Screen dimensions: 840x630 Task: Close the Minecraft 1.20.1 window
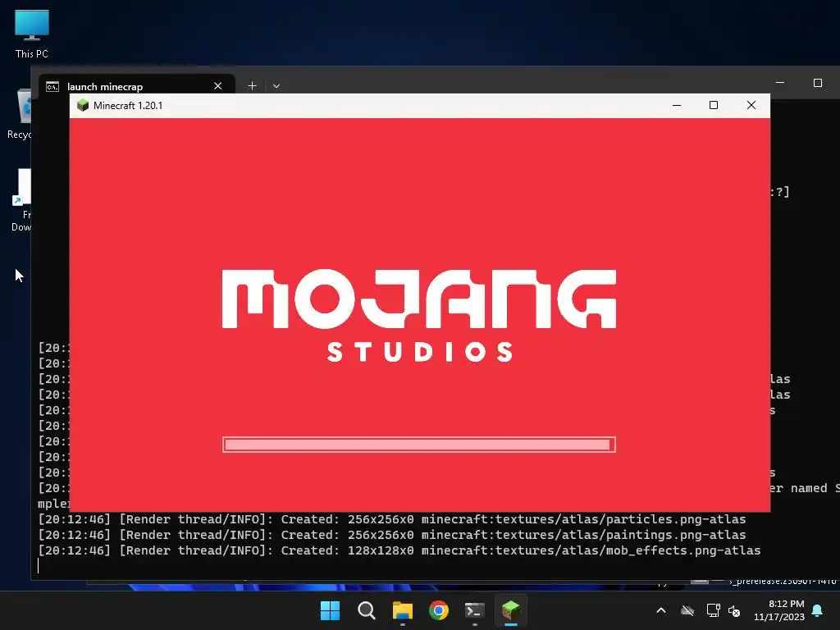pos(751,106)
